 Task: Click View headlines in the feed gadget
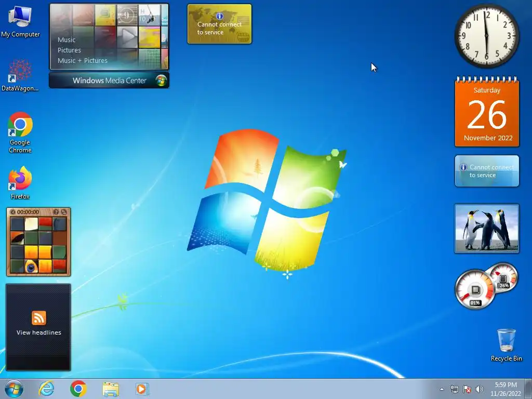38,332
